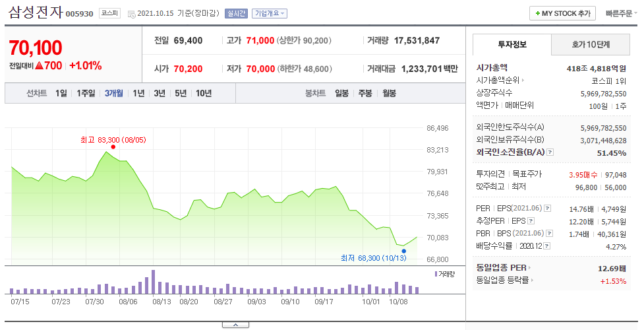Screen dimensions: 644x330
Task: Click the 거래량 value 17,531,847
Action: click(417, 41)
